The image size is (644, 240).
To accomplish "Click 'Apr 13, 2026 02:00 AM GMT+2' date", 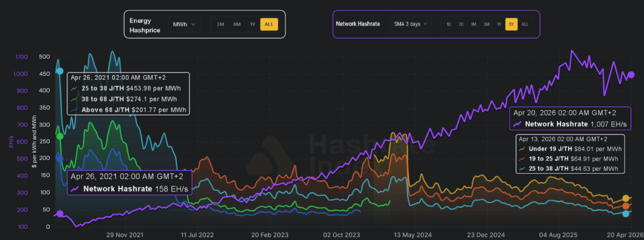I will (563, 139).
